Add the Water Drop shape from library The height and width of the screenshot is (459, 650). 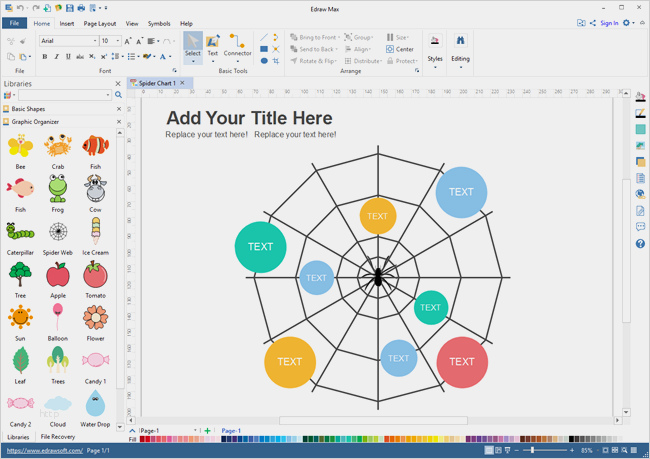pyautogui.click(x=95, y=408)
